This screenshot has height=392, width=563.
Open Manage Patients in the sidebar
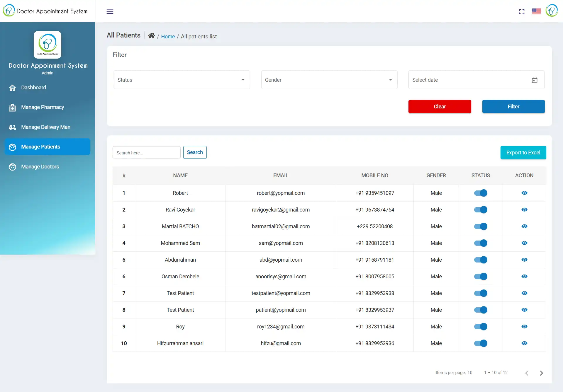(48, 147)
